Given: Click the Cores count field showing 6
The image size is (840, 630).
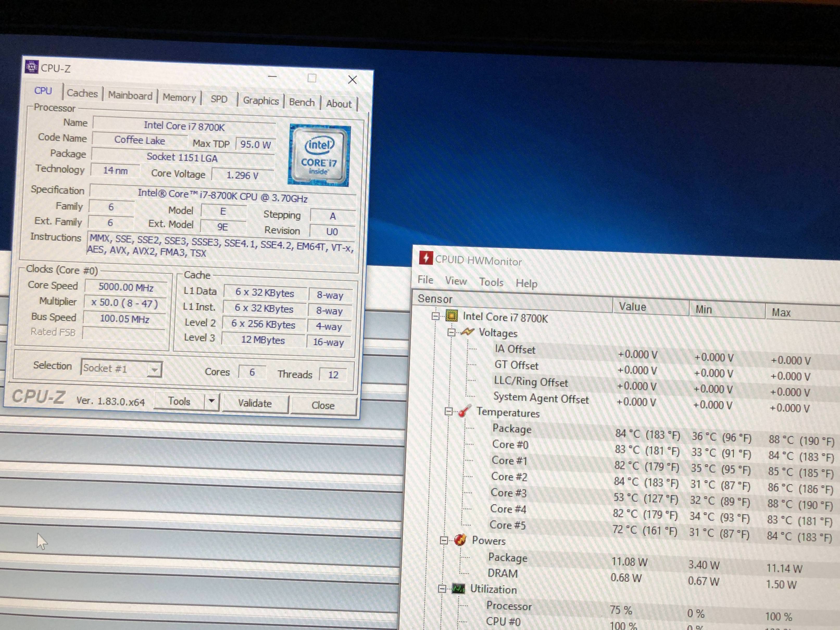Looking at the screenshot, I should (x=252, y=372).
